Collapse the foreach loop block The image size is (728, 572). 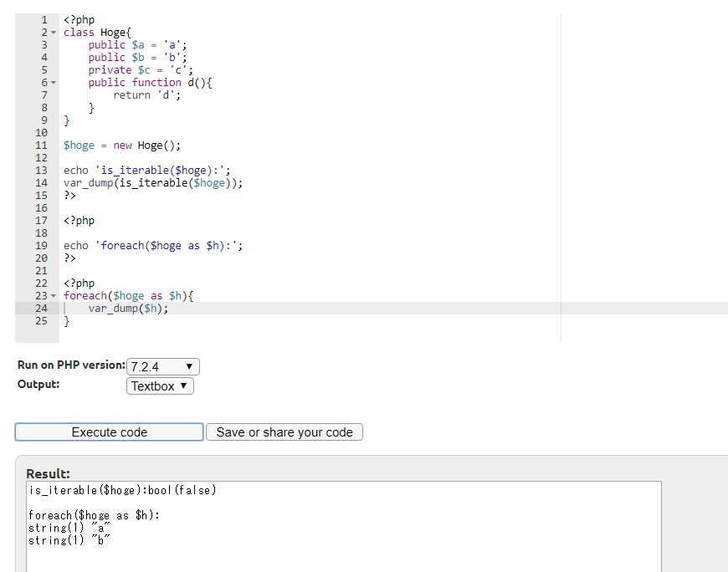click(x=51, y=295)
